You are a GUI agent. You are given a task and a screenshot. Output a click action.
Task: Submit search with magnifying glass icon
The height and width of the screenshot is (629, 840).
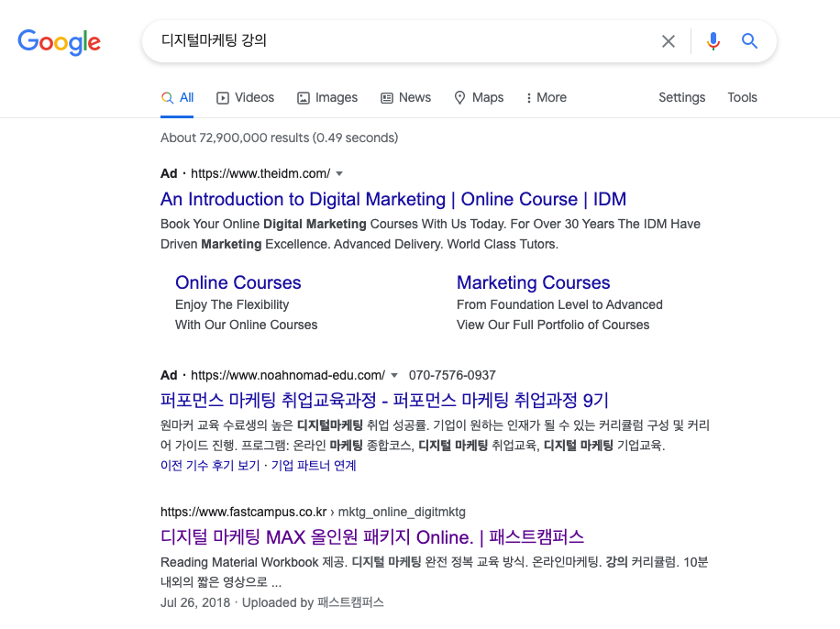[x=749, y=40]
